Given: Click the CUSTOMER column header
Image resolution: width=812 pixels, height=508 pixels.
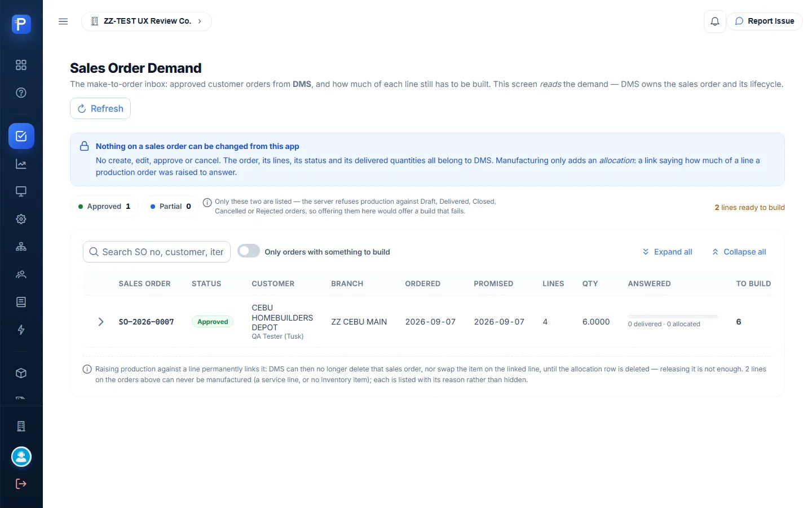Looking at the screenshot, I should coord(273,283).
